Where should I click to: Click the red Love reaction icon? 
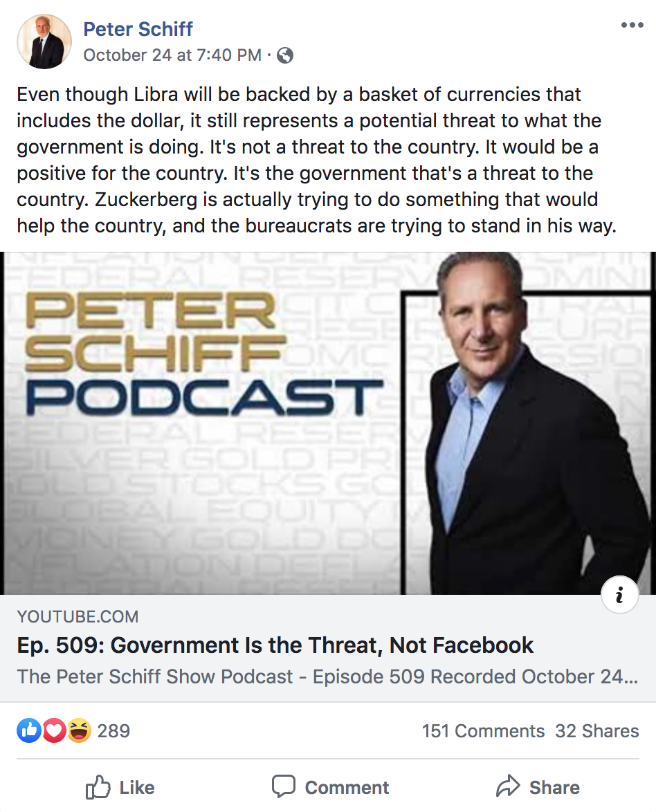[54, 730]
